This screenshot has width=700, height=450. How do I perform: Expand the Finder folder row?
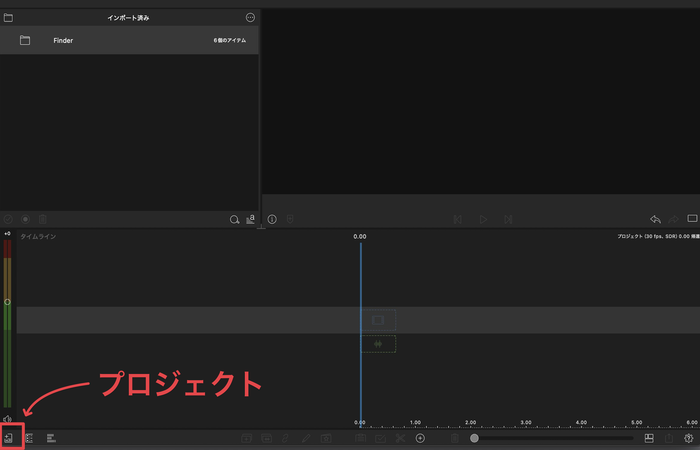(x=25, y=40)
